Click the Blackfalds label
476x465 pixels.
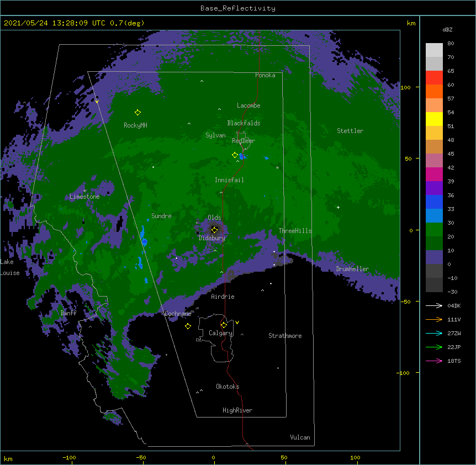click(244, 123)
